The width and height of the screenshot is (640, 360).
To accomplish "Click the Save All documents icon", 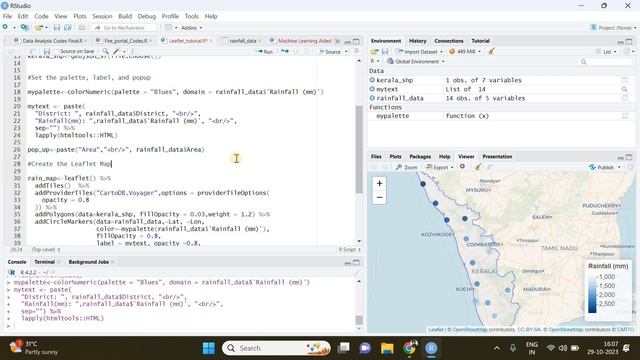I will (x=68, y=28).
